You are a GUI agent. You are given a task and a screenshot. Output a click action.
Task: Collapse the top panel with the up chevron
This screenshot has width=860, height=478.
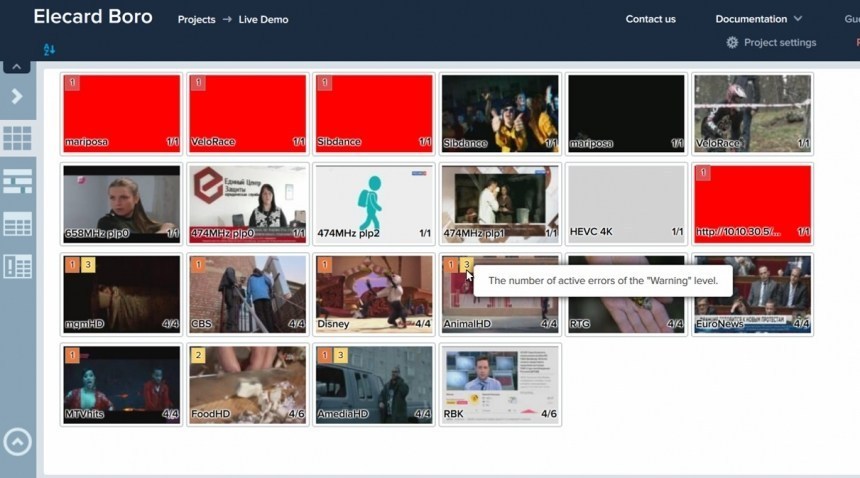(17, 67)
